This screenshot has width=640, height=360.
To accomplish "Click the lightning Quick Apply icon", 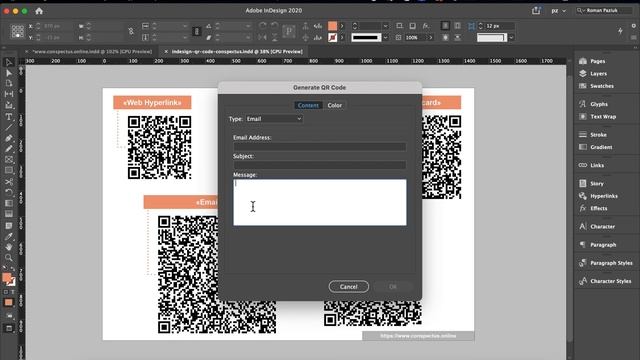I will pyautogui.click(x=620, y=31).
